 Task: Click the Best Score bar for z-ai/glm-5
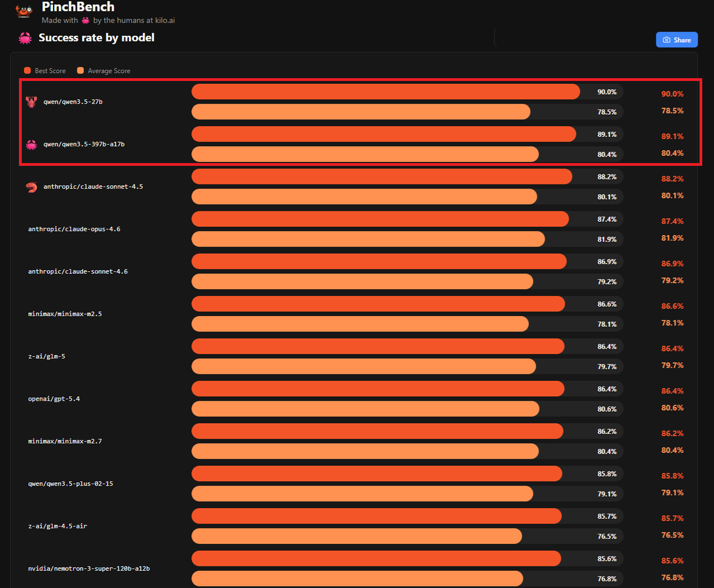click(x=378, y=346)
